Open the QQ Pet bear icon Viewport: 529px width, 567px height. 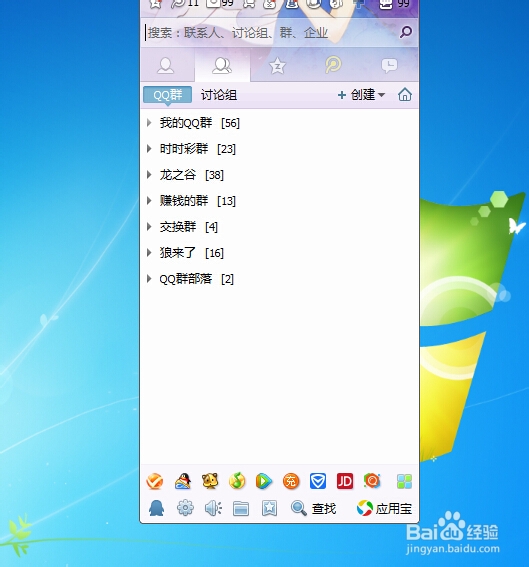click(210, 481)
